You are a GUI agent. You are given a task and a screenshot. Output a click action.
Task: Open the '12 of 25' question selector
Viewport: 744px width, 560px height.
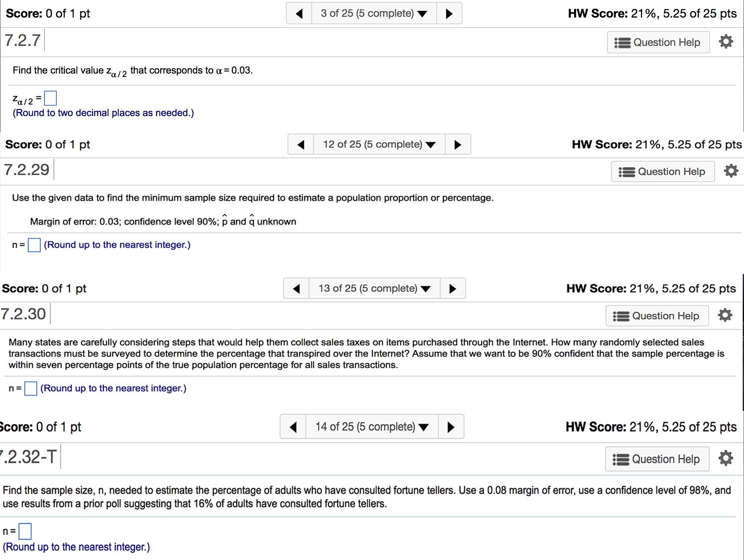point(379,144)
